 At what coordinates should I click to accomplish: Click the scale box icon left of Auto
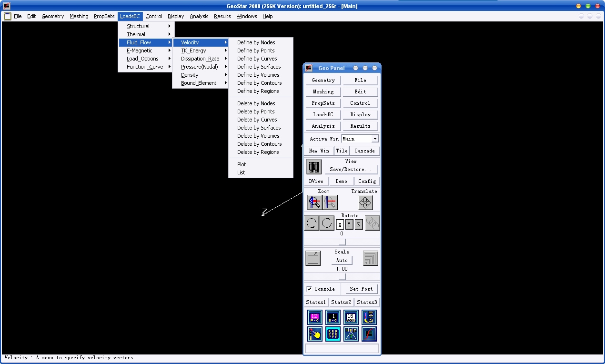[x=313, y=258]
